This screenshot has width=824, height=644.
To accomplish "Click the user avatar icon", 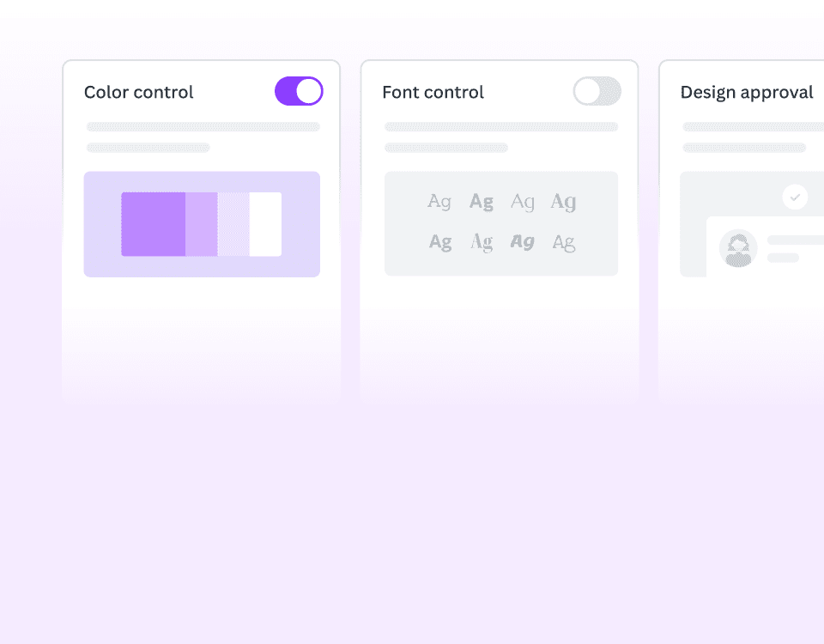I will (x=738, y=249).
